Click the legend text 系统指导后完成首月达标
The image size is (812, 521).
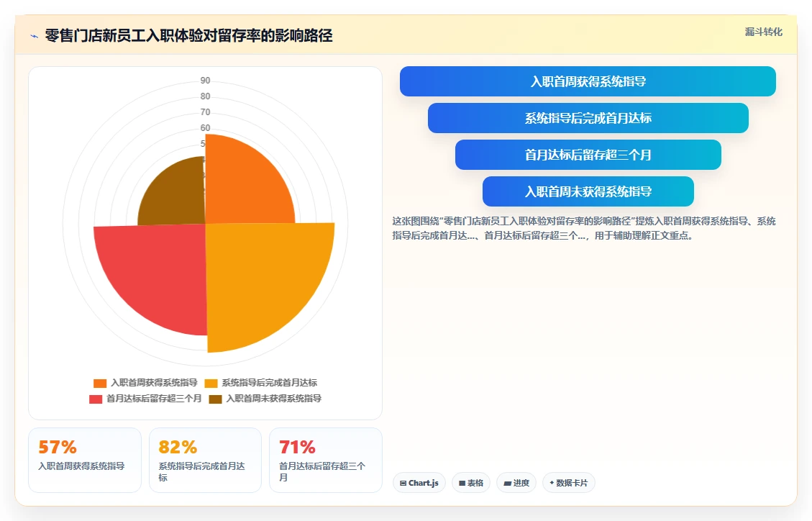pyautogui.click(x=269, y=383)
